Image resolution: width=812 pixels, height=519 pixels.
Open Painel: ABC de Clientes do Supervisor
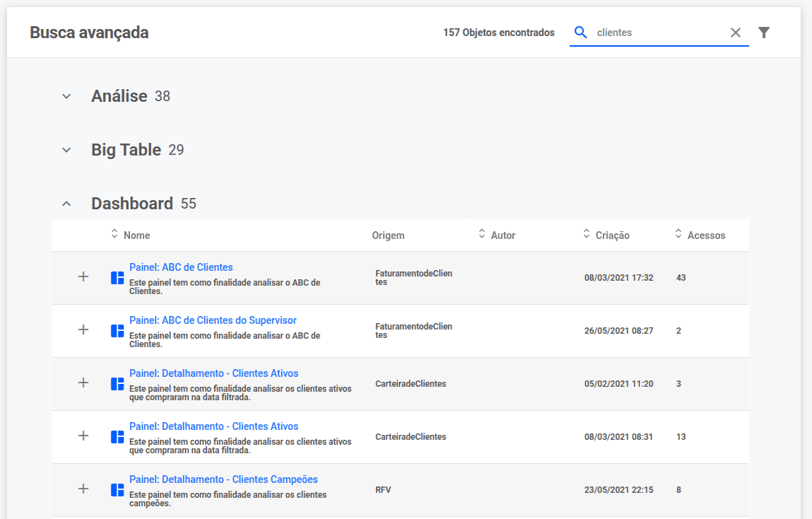click(213, 320)
